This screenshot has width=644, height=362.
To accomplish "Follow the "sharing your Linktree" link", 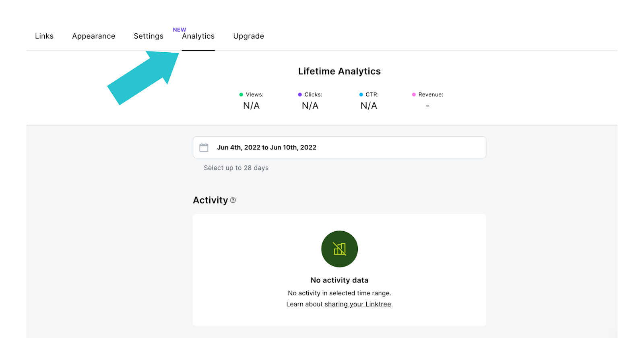I will pyautogui.click(x=357, y=304).
